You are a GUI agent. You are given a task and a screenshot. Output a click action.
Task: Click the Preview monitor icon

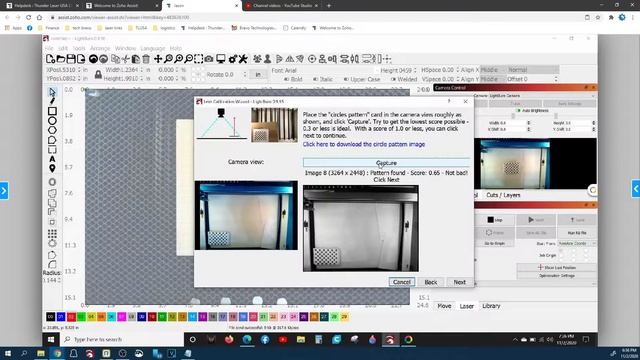point(221,59)
